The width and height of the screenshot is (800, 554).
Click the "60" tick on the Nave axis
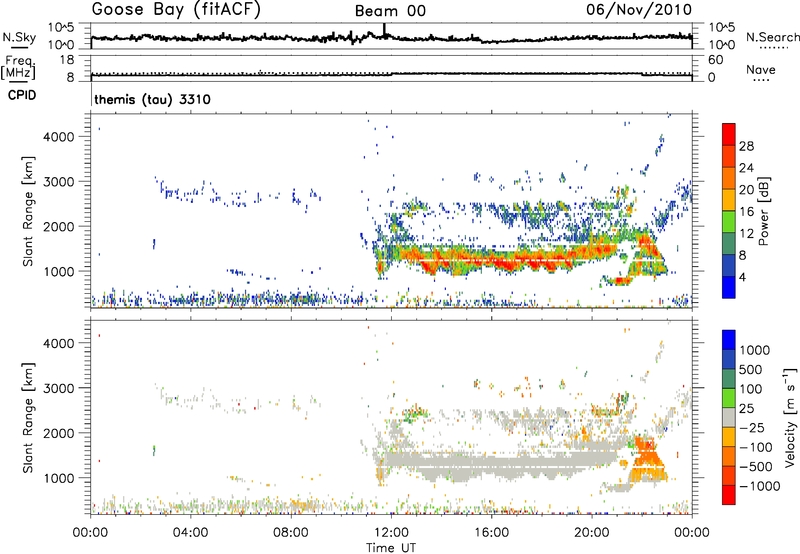[715, 60]
